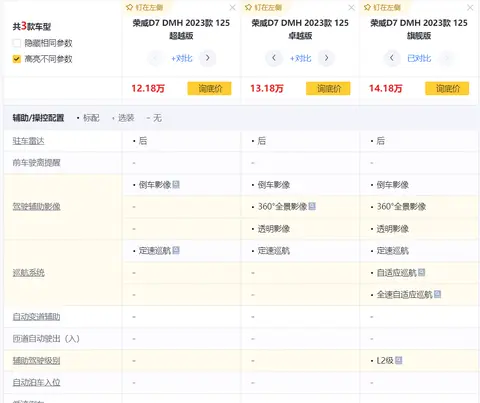Image resolution: width=480 pixels, height=403 pixels.
Task: Click the 匝道自动驶出（入）row label
Action: (x=46, y=339)
